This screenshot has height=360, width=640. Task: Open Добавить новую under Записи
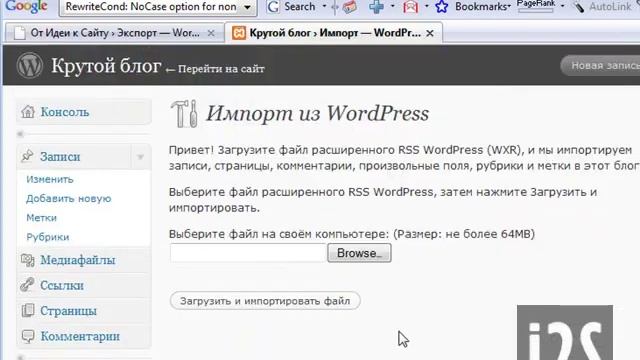point(69,198)
